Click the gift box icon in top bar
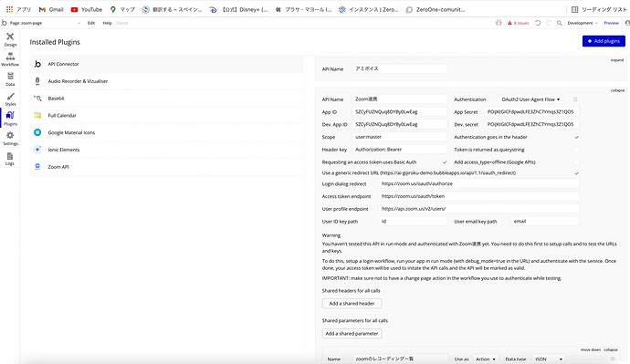Image resolution: width=630 pixels, height=364 pixels. coord(499,23)
